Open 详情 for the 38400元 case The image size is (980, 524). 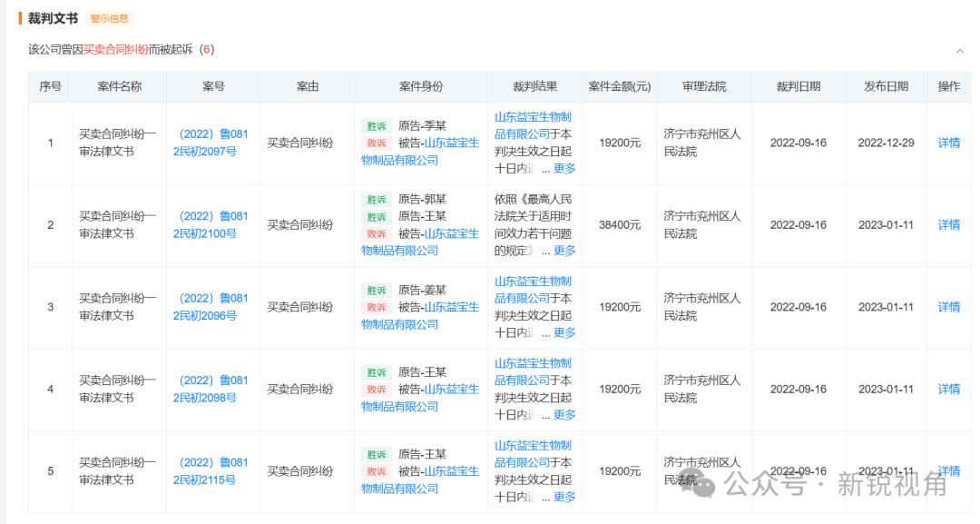[x=949, y=224]
